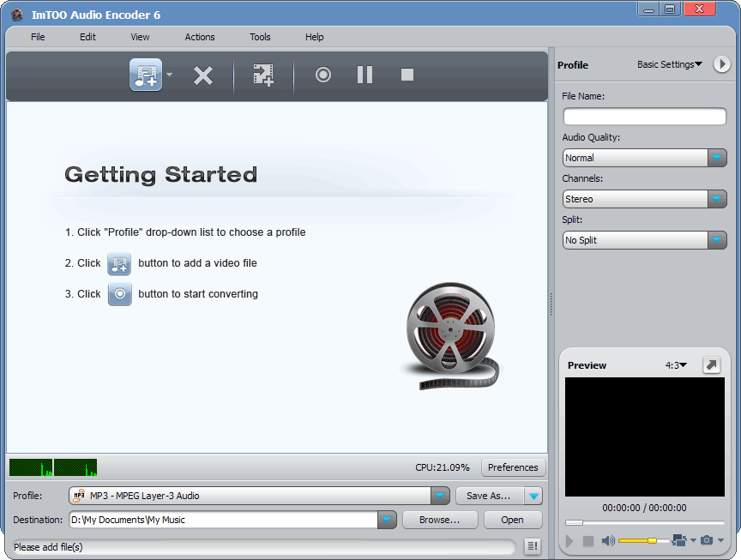
Task: Click the Browse button for destination folder
Action: 439,519
